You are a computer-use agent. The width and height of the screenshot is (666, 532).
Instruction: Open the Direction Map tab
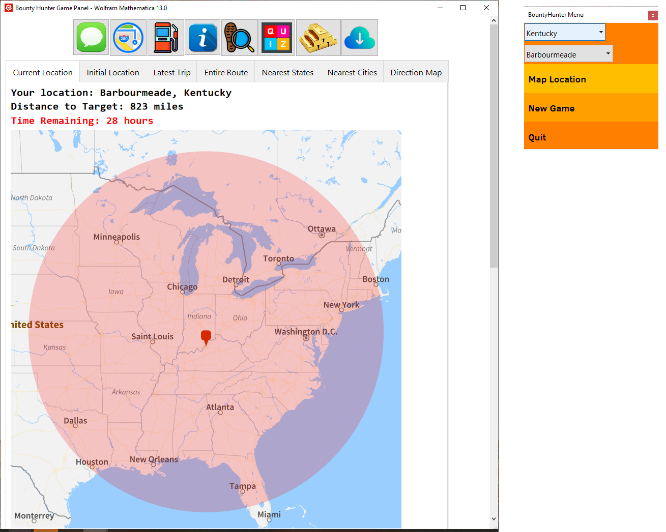(x=416, y=72)
